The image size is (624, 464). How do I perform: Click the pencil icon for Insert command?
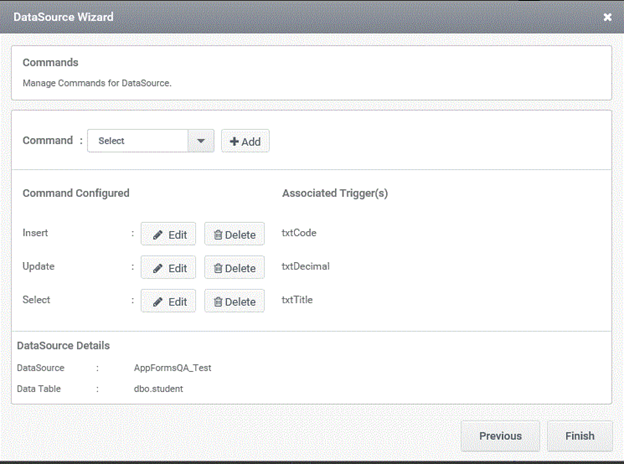[x=158, y=235]
